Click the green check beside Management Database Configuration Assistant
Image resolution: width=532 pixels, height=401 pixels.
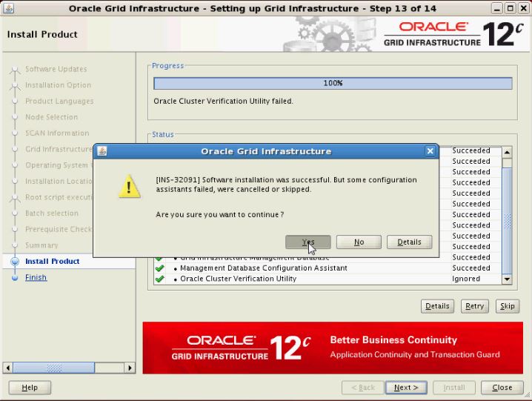[159, 268]
